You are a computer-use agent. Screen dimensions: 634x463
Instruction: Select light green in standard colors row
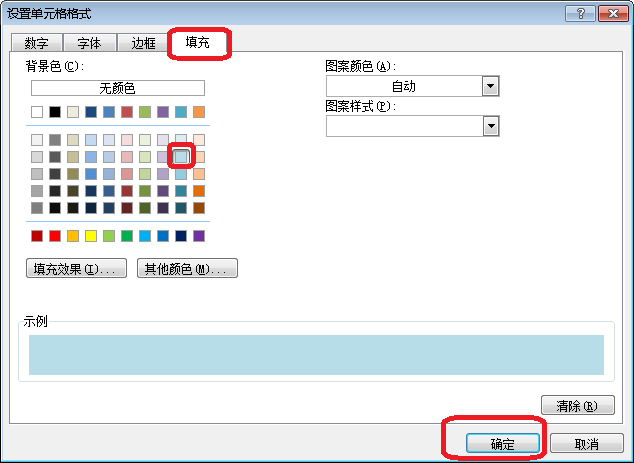tap(109, 236)
